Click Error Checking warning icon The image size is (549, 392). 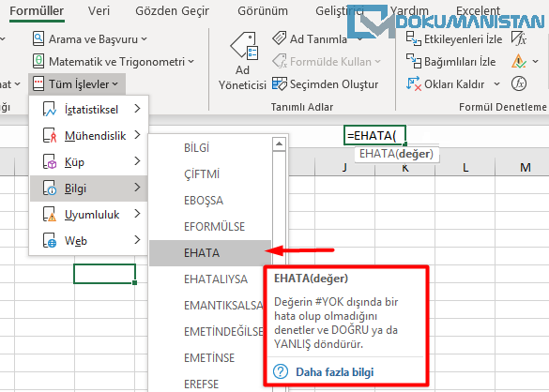(x=519, y=61)
